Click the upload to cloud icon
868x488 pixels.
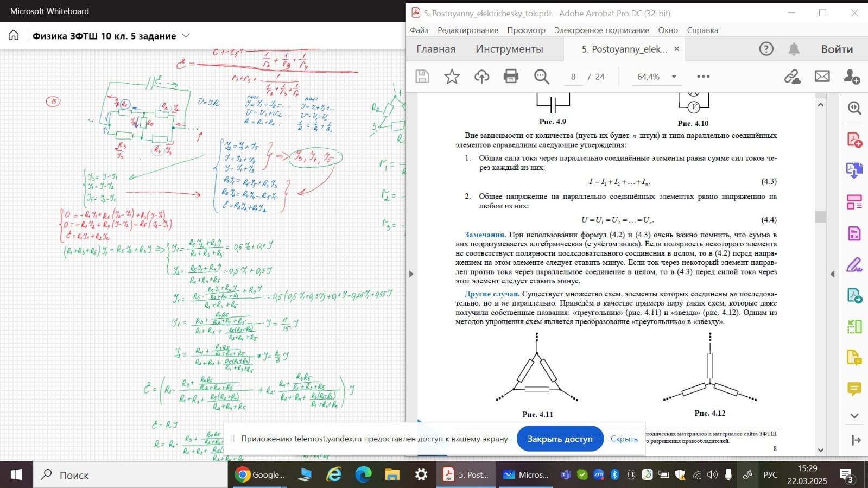481,77
